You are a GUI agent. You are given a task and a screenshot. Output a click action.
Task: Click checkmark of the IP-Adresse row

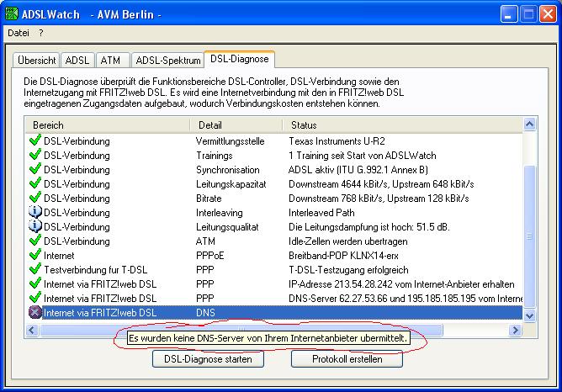click(x=34, y=283)
